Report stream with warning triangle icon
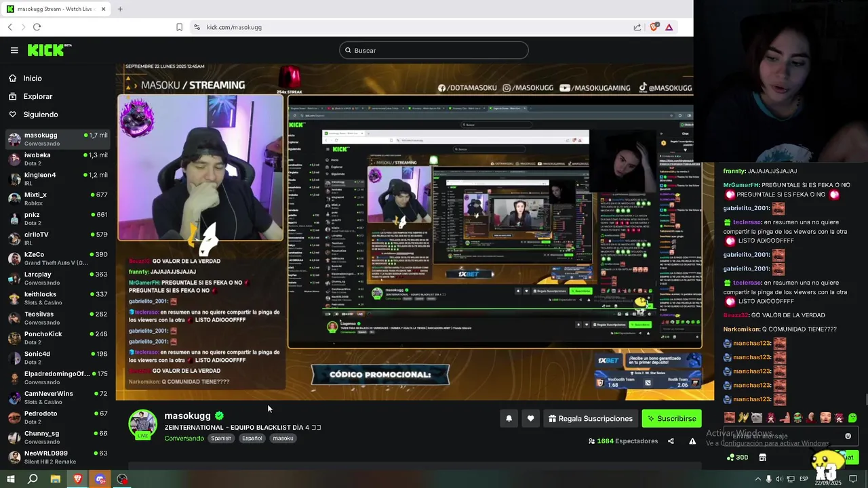The height and width of the screenshot is (488, 868). pyautogui.click(x=692, y=441)
